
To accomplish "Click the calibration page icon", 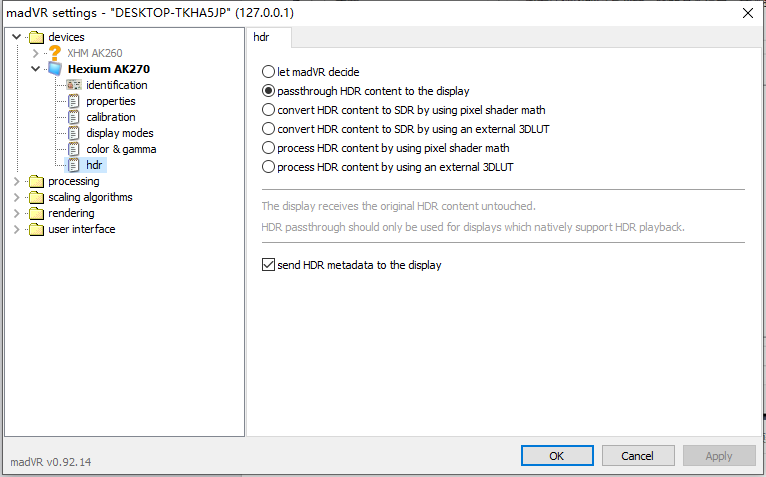I will pyautogui.click(x=73, y=117).
